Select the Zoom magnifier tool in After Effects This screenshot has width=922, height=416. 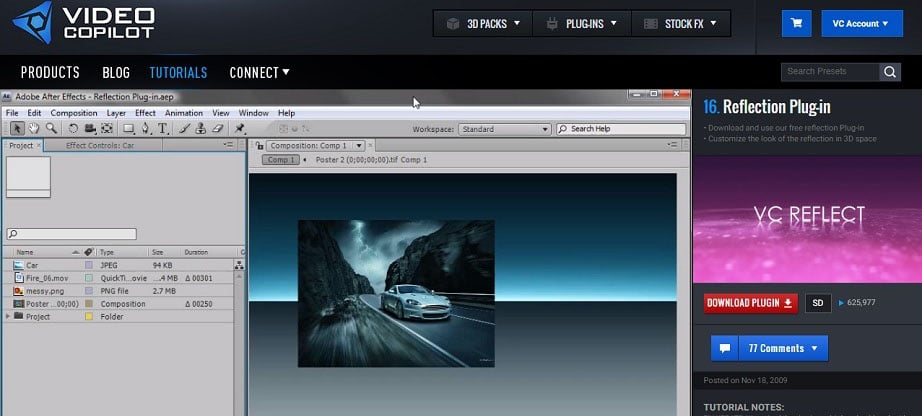(51, 128)
